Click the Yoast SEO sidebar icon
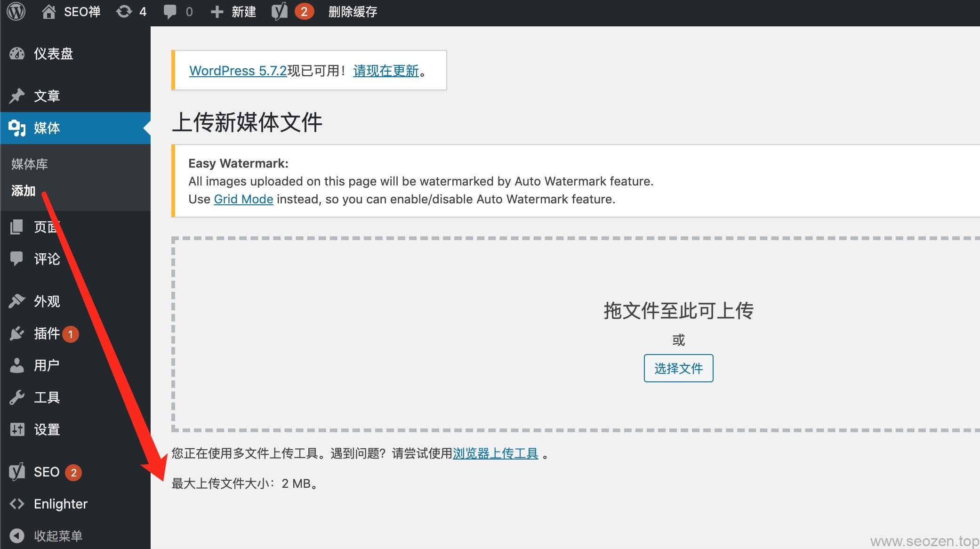 17,472
